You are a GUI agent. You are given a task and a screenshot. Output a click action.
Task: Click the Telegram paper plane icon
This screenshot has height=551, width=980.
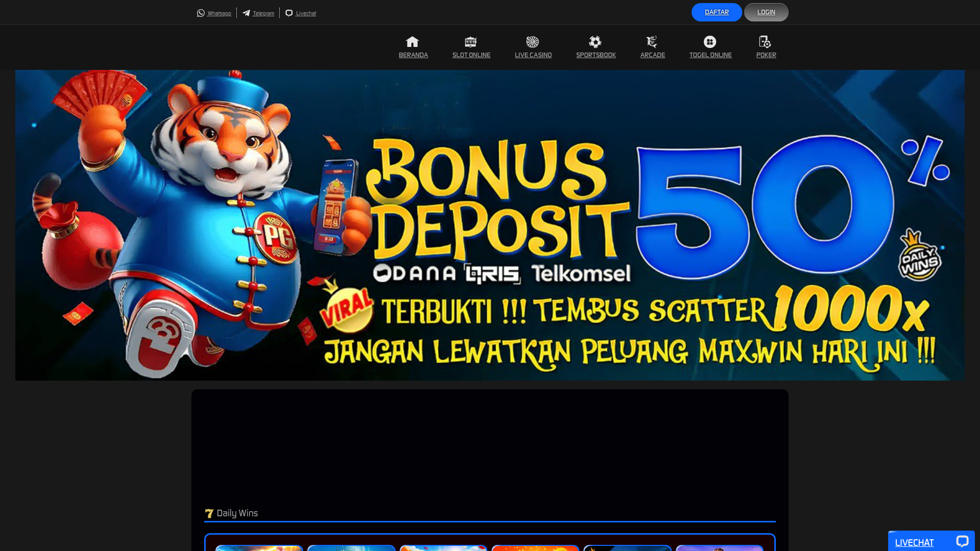[247, 13]
